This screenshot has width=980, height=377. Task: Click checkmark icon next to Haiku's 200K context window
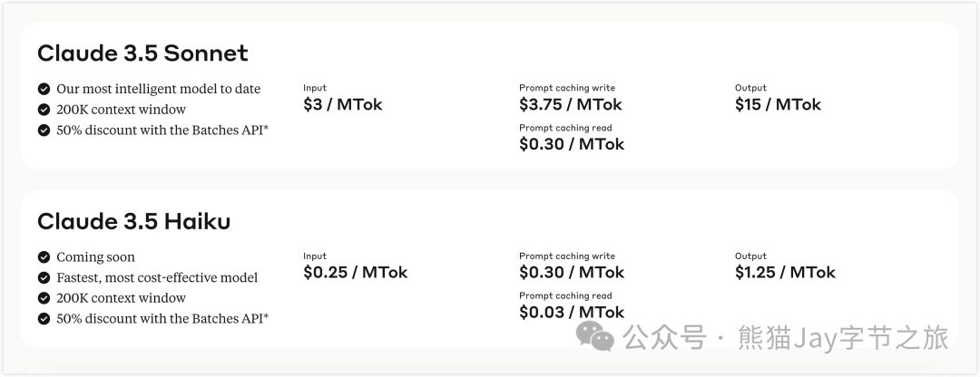coord(44,298)
